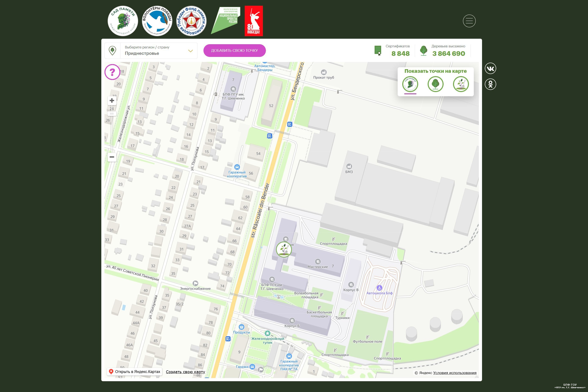Select the Сад Памяти points filter

point(410,84)
